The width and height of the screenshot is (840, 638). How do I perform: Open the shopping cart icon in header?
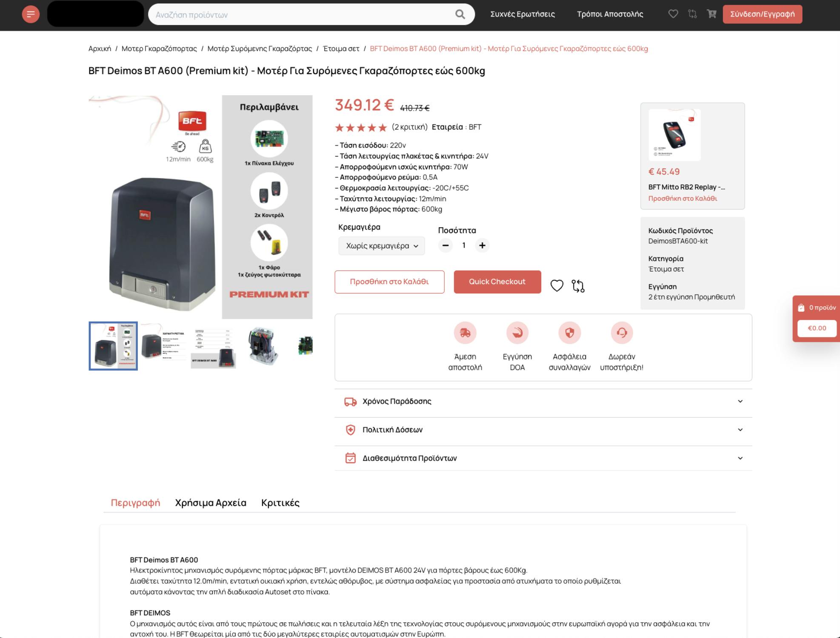[x=711, y=14]
